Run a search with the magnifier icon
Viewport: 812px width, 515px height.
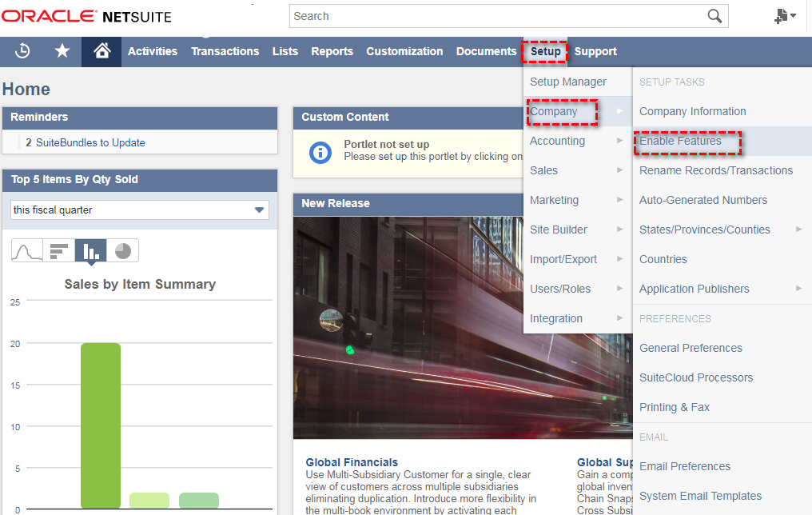[x=714, y=16]
